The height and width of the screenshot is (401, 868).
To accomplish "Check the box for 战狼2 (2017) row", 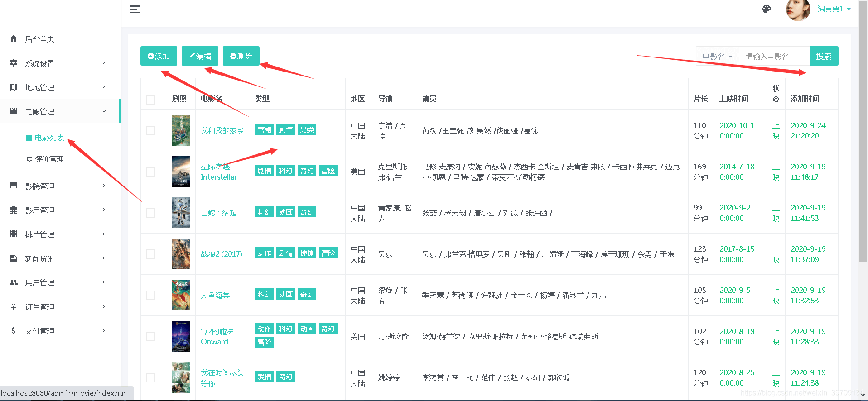I will click(150, 254).
